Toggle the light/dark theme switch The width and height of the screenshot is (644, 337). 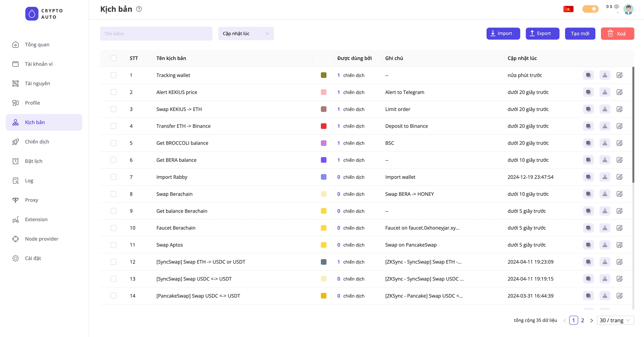pyautogui.click(x=590, y=9)
